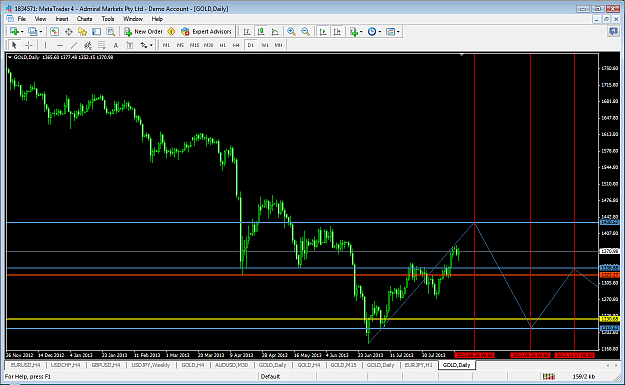
Task: Click the orange price label on price axis
Action: point(609,275)
